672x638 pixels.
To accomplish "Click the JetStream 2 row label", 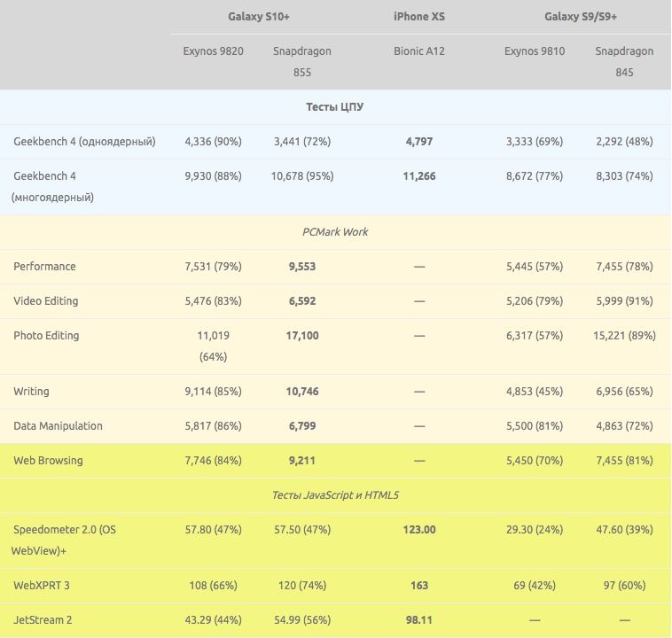I will pos(43,620).
